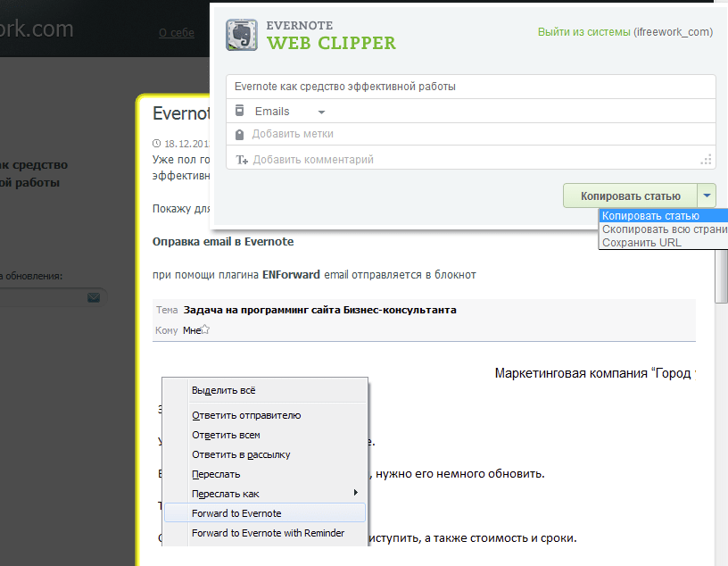Screen dimensions: 728x566
Task: Click the WEB CLIPPER title text
Action: 331,43
